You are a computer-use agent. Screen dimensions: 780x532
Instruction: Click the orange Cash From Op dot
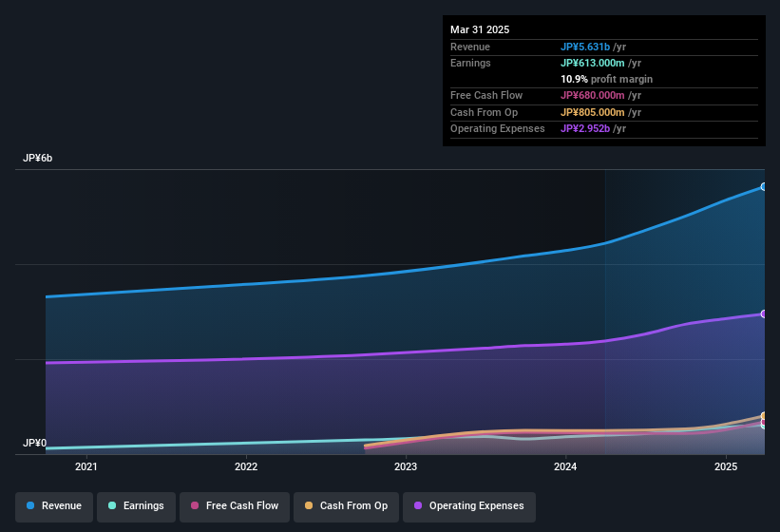point(309,505)
